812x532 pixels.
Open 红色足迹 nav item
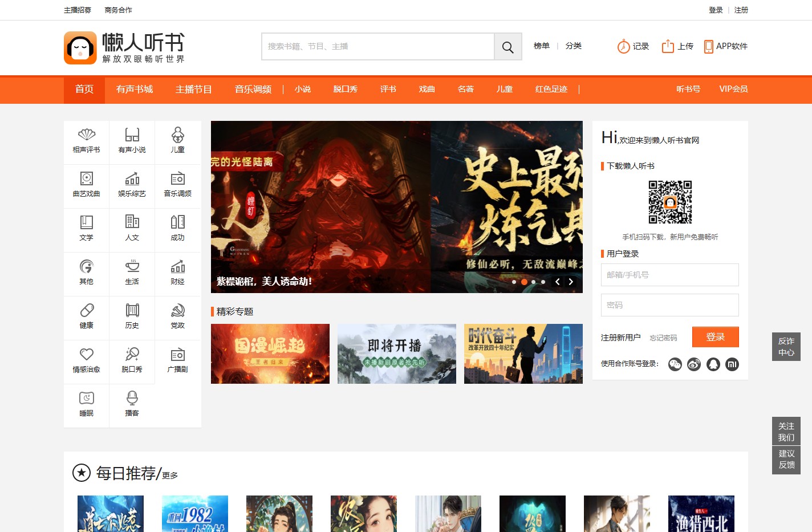coord(551,90)
